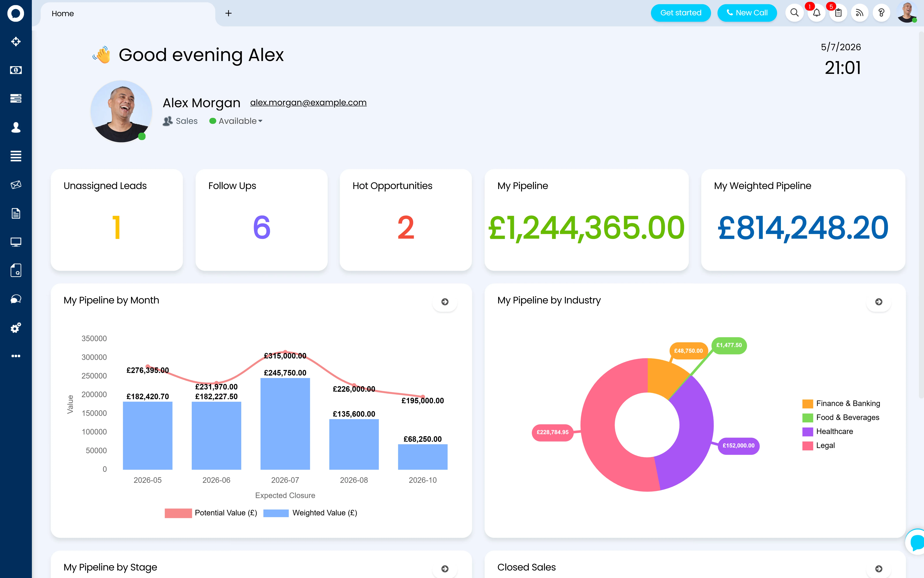
Task: Open the more options ellipsis icon
Action: (x=16, y=356)
